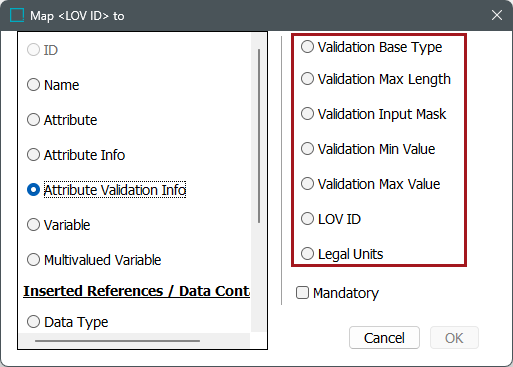
Task: Select Validation Max Value option
Action: coord(307,184)
